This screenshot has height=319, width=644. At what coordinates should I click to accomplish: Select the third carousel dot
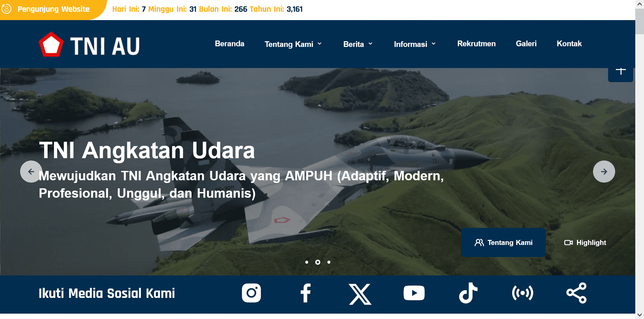point(329,262)
